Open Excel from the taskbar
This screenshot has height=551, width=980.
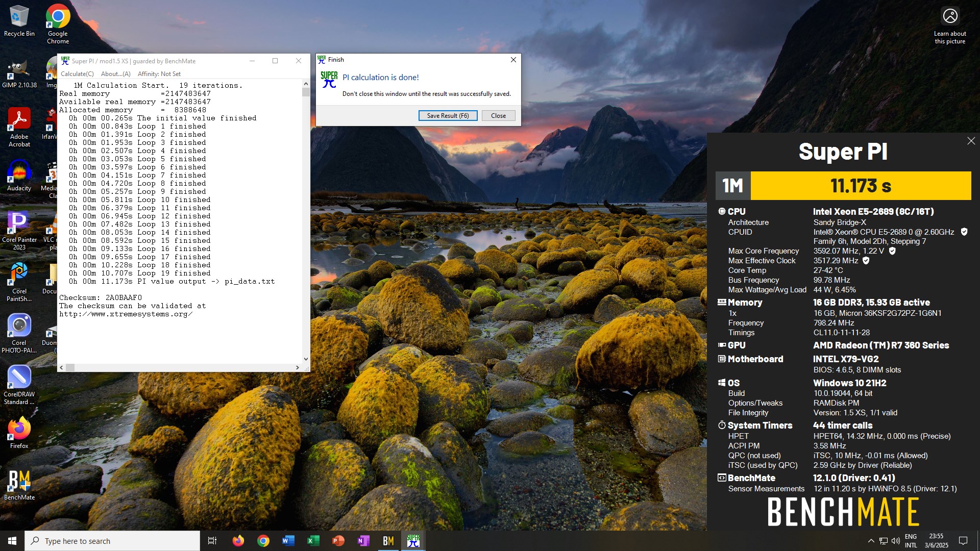click(x=313, y=541)
